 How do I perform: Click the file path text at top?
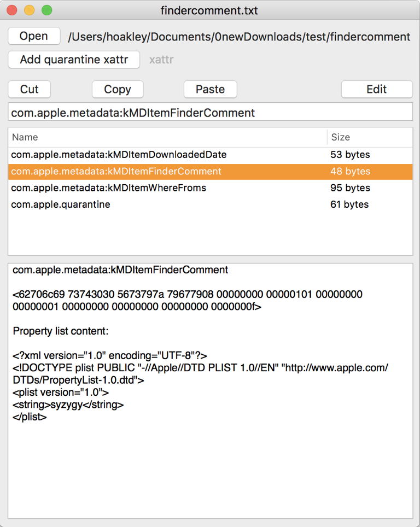click(239, 37)
